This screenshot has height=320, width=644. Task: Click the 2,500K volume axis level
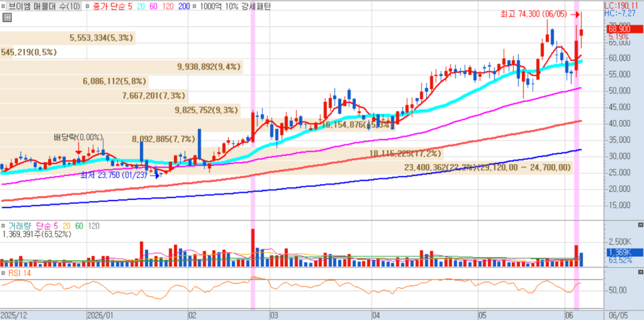pos(619,241)
